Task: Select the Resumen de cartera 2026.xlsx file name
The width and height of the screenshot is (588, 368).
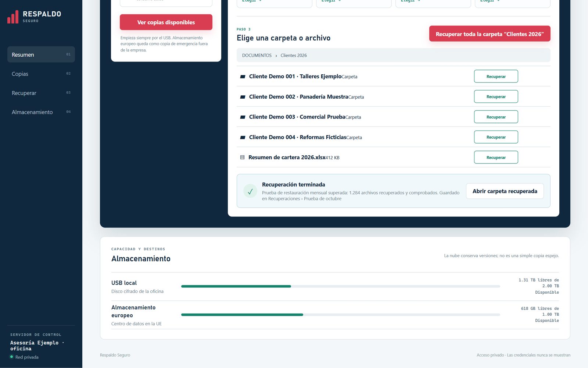Action: [287, 157]
